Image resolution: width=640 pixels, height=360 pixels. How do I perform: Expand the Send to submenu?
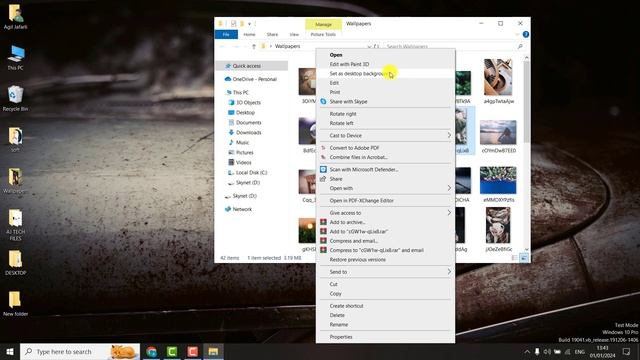click(385, 271)
